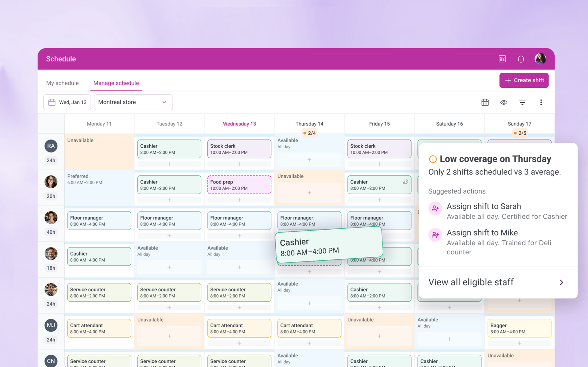Viewport: 588px width, 367px height.
Task: Open the filter icon in toolbar
Action: [522, 102]
